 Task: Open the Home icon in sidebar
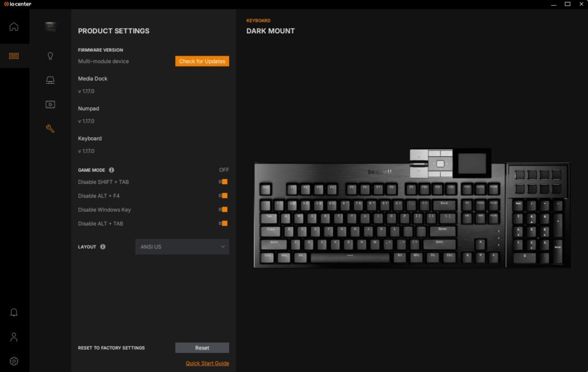pos(14,26)
